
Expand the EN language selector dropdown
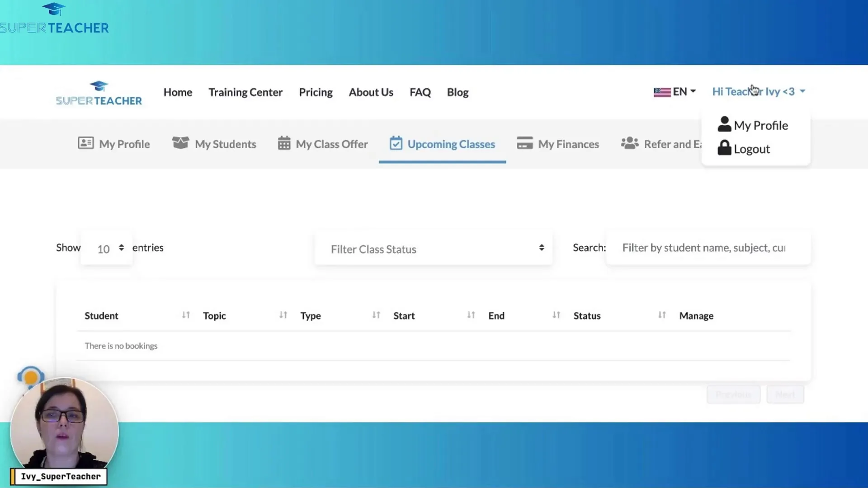pos(675,91)
